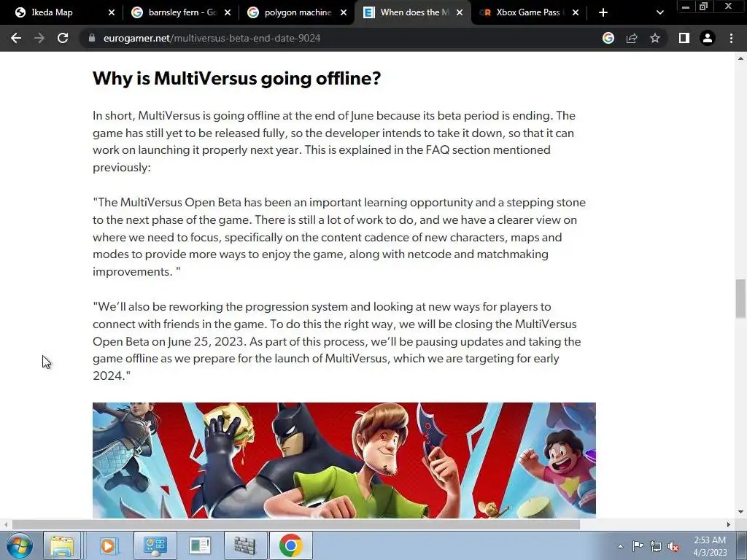The width and height of the screenshot is (747, 560).
Task: Select the 'When does the M' Eurogamer tab
Action: pyautogui.click(x=414, y=12)
